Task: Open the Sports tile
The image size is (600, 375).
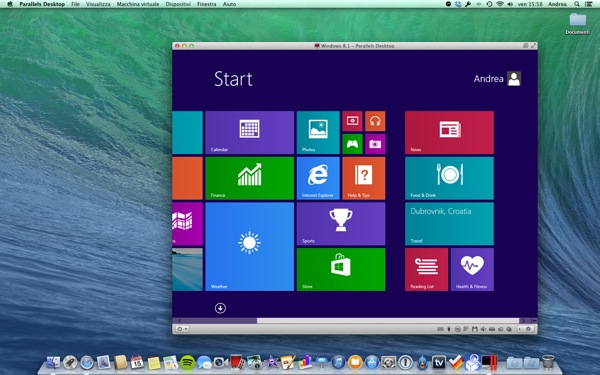Action: [341, 223]
